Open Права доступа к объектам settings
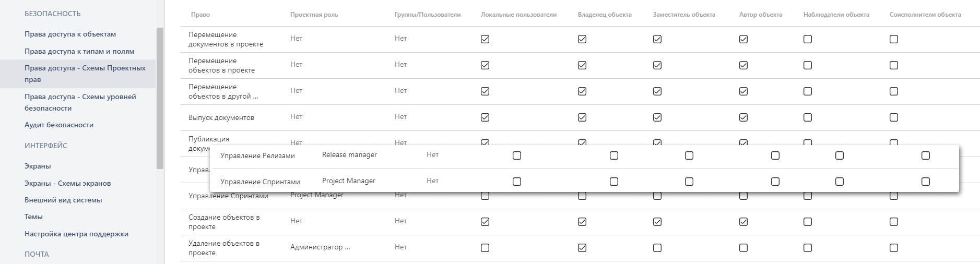Viewport: 980px width, 264px height. [x=70, y=34]
